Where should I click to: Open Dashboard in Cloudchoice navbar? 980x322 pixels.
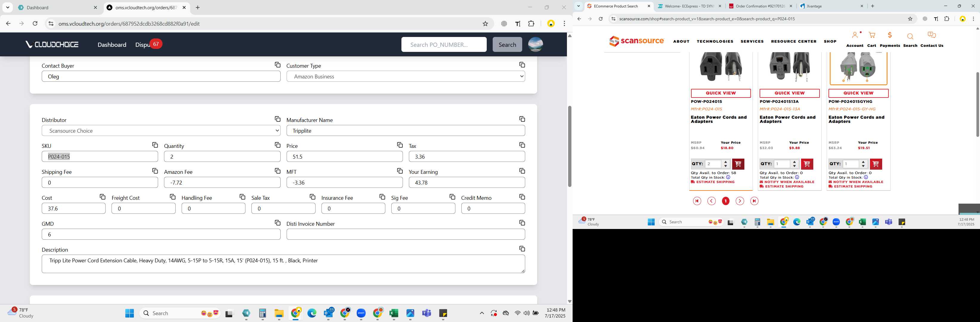pyautogui.click(x=112, y=44)
